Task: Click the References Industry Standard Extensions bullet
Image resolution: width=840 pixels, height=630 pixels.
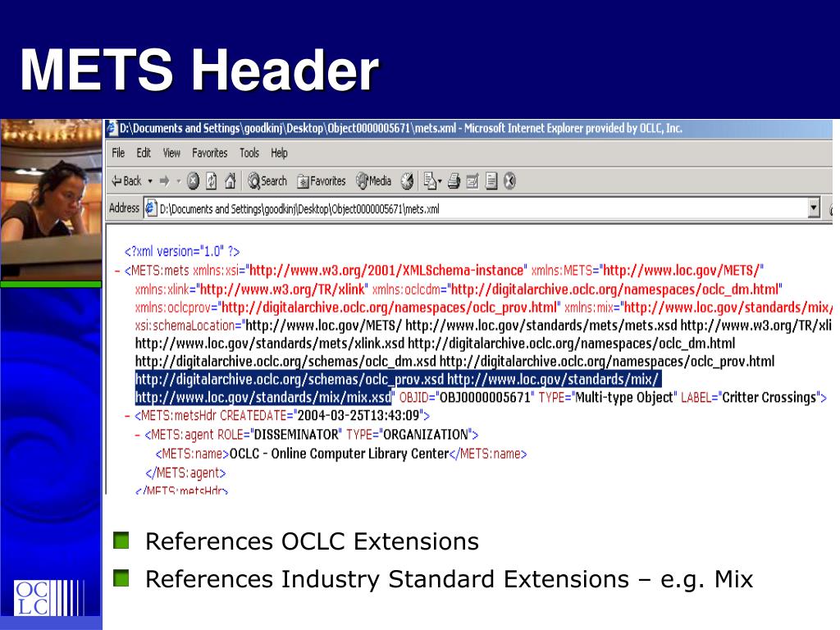Action: [x=449, y=580]
